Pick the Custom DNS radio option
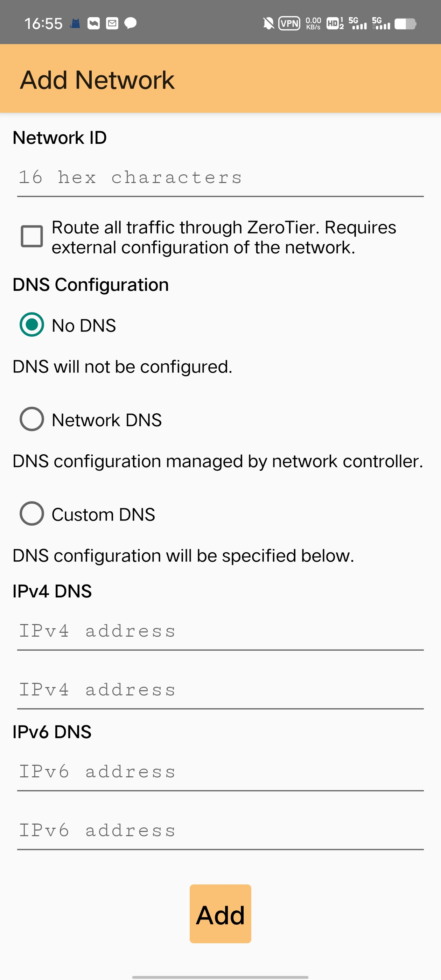The image size is (441, 980). pyautogui.click(x=31, y=513)
